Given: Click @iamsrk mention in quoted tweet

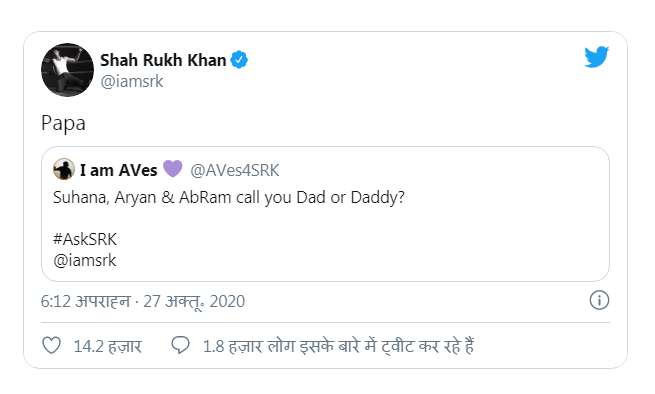Looking at the screenshot, I should [x=85, y=260].
